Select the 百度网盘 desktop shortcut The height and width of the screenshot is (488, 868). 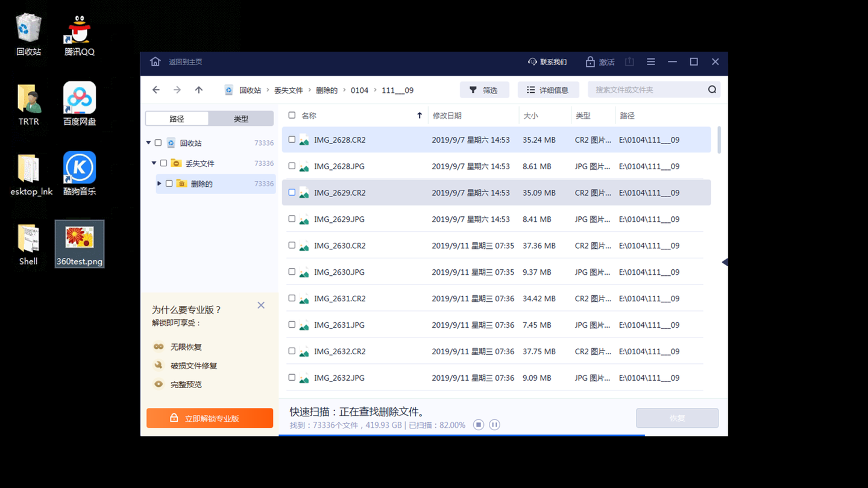[x=80, y=104]
